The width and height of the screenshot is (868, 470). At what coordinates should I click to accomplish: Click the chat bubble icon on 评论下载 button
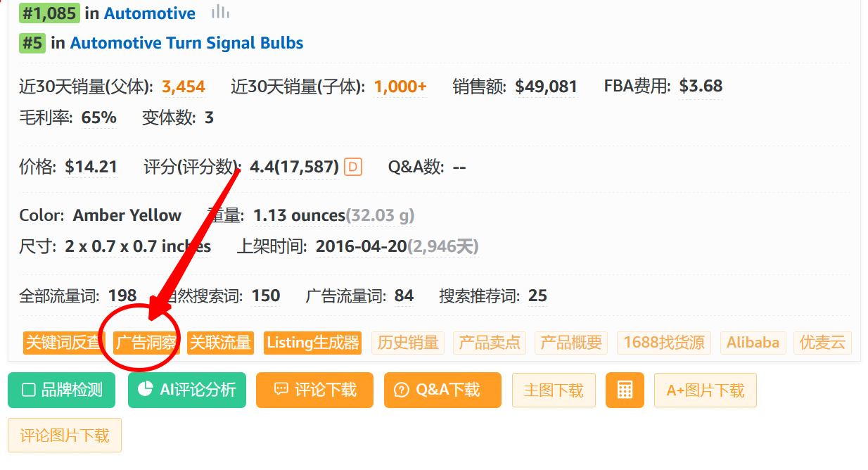point(281,390)
